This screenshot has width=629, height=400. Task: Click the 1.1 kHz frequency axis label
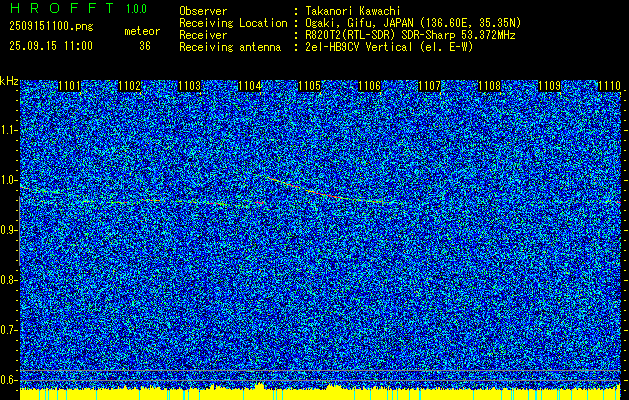pos(8,130)
